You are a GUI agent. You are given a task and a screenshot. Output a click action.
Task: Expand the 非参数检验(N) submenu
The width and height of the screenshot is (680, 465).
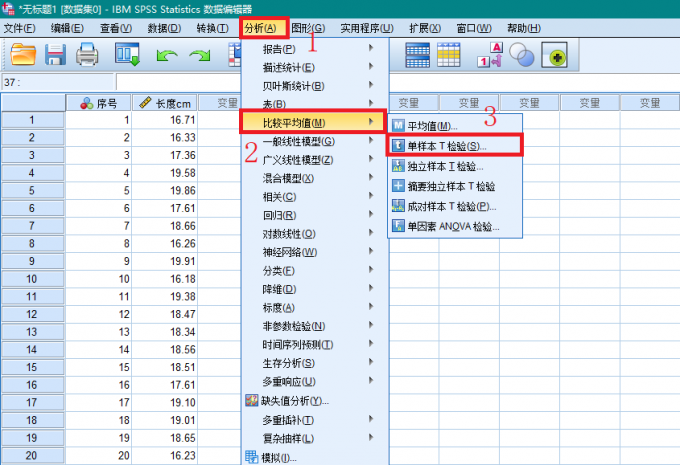tap(314, 326)
